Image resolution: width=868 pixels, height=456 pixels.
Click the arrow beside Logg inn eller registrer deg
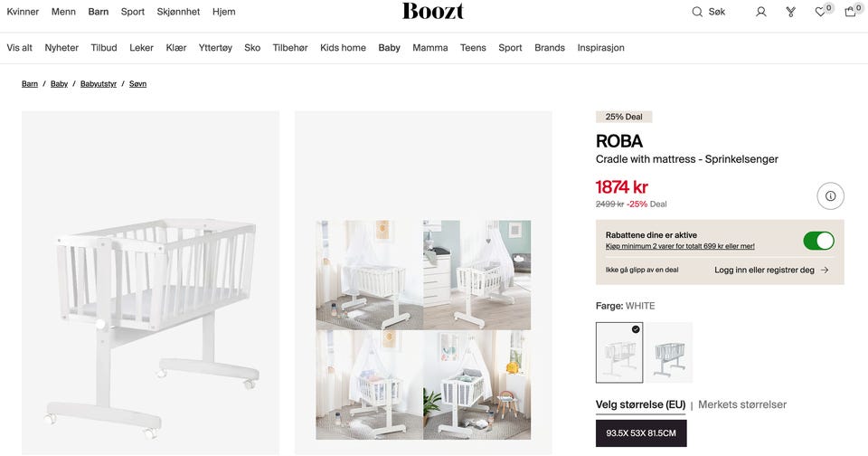point(825,270)
